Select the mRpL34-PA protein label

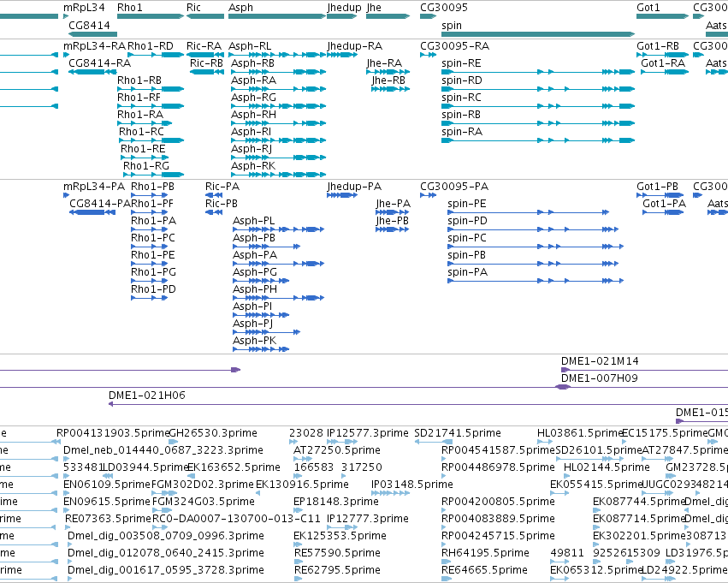(x=94, y=187)
